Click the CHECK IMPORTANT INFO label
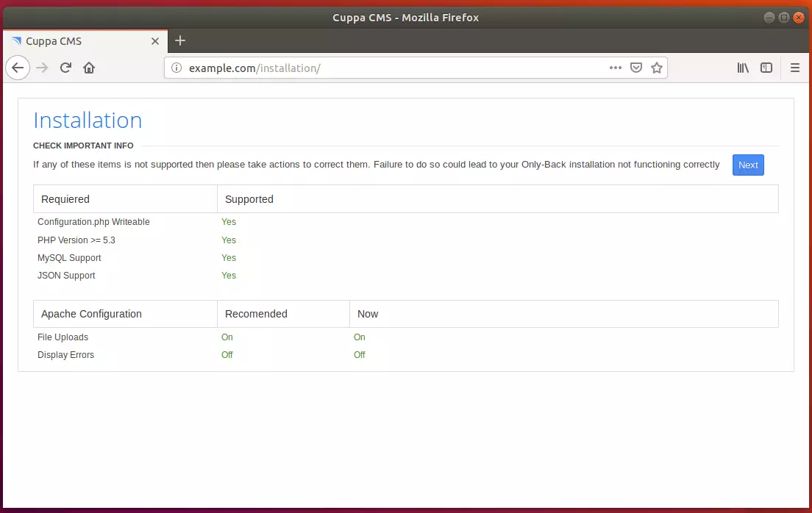This screenshot has height=513, width=812. tap(83, 146)
